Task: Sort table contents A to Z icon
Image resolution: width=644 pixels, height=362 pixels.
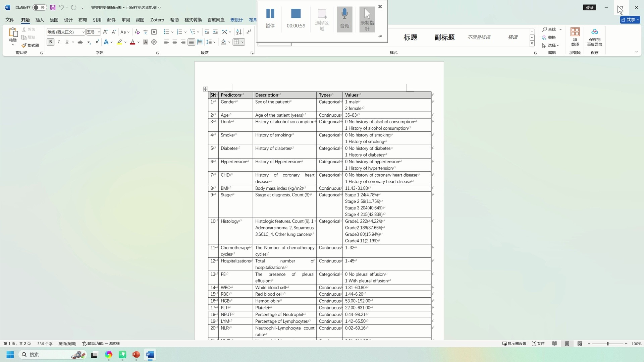Action: pyautogui.click(x=239, y=32)
